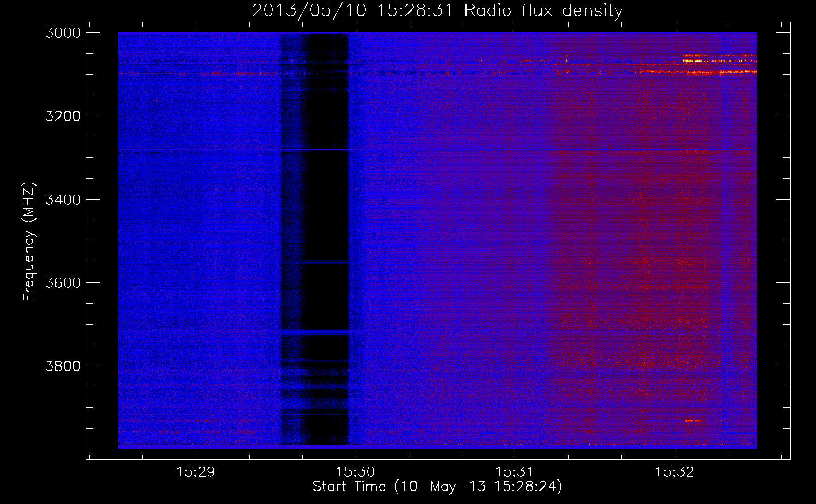Click the small orange burst near the bottom at 15:32
816x504 pixels.
(693, 421)
